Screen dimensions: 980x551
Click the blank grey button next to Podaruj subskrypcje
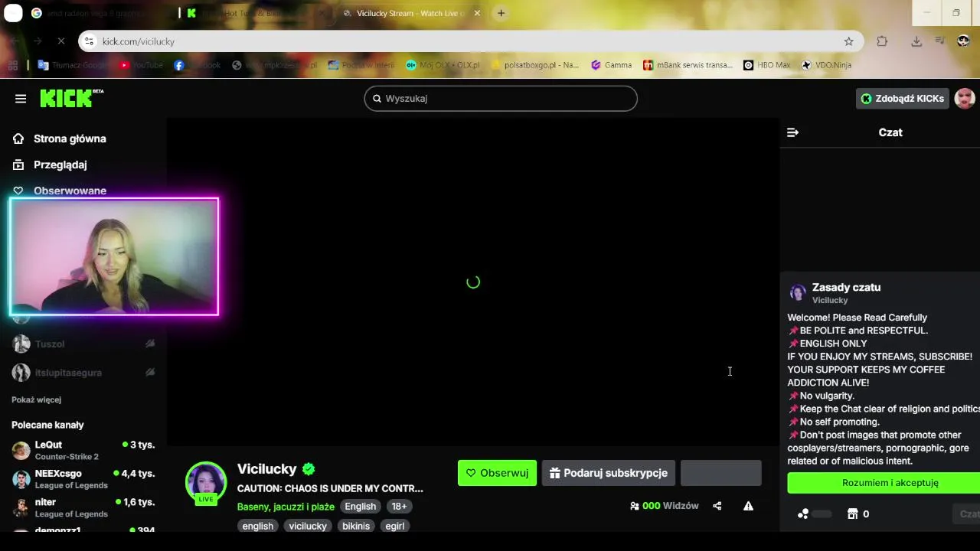(x=721, y=473)
